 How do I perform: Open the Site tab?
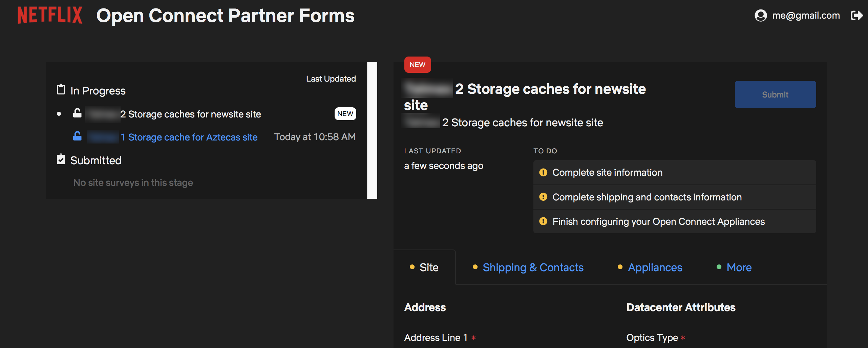pos(429,267)
